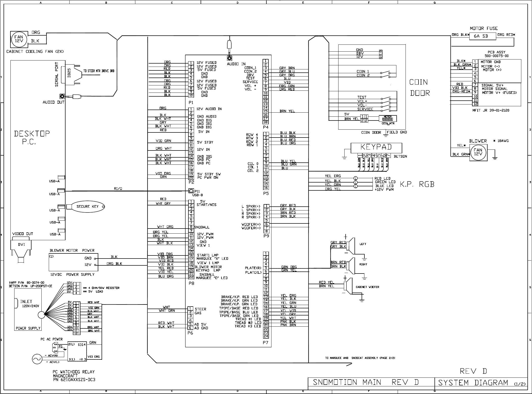Click the AC sine wave source symbol
The height and width of the screenshot is (394, 532).
click(37, 359)
